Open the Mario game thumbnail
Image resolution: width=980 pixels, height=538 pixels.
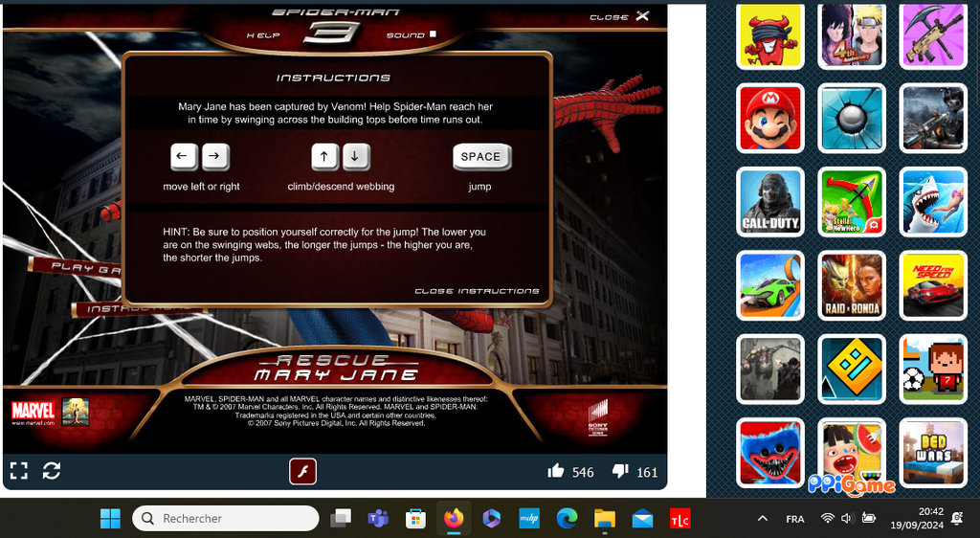pos(770,118)
